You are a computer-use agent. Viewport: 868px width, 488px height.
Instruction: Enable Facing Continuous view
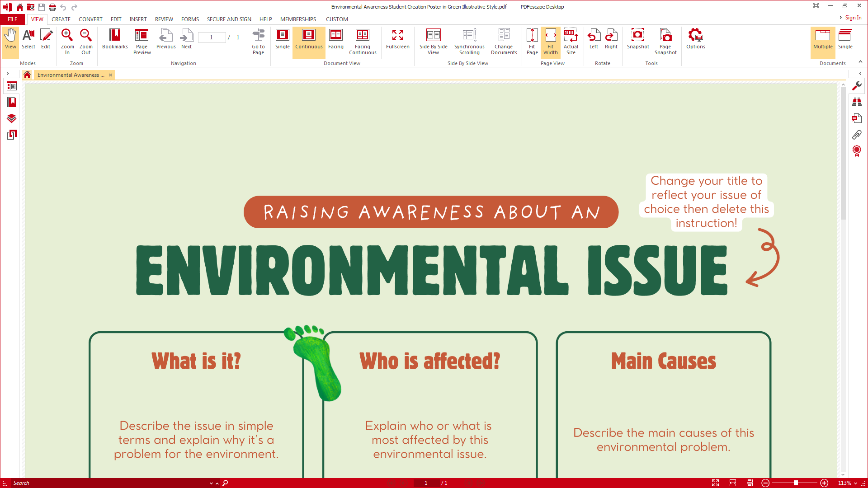point(363,42)
